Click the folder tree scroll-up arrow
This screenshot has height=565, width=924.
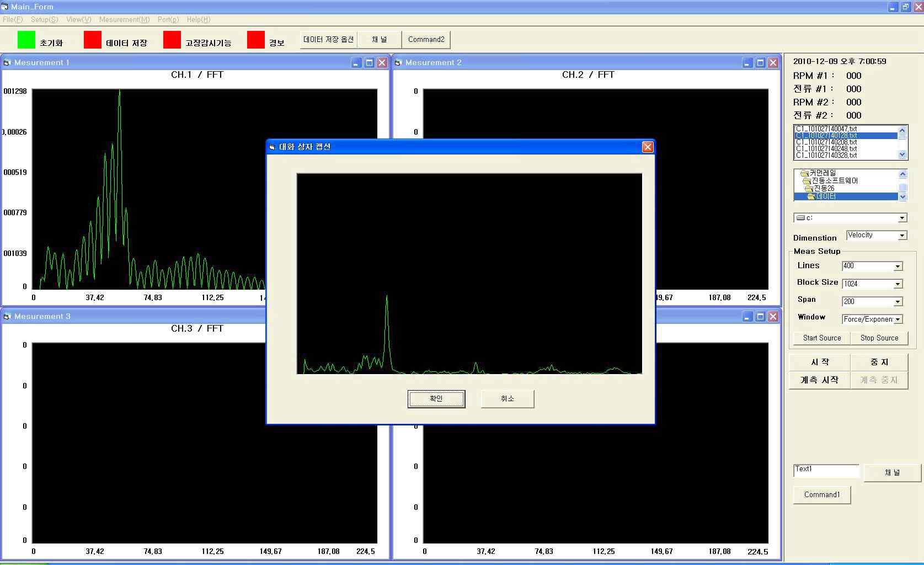[x=902, y=174]
